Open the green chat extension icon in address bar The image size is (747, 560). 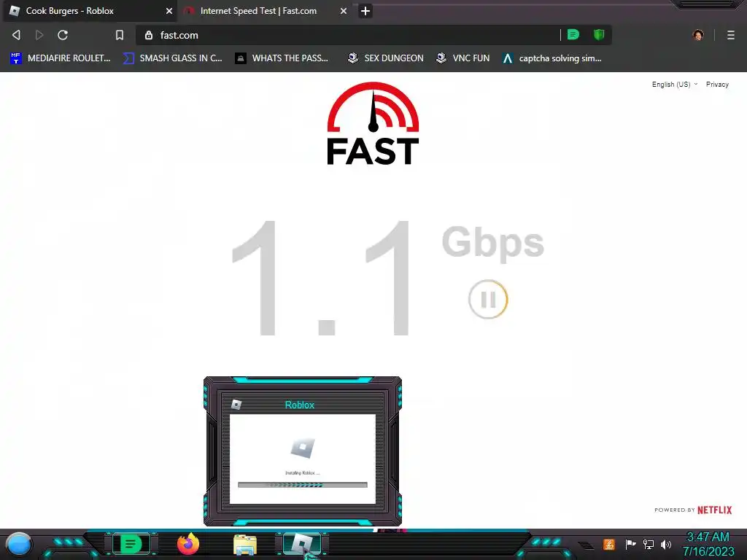573,34
